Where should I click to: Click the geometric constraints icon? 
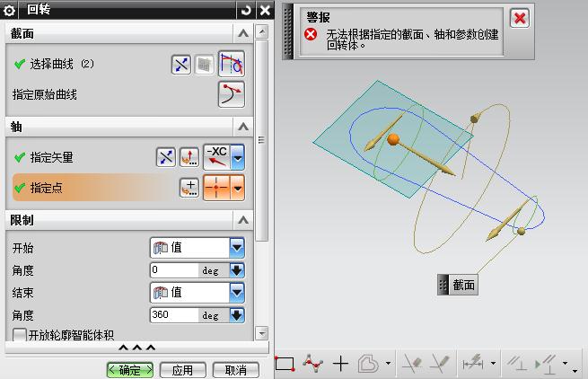[517, 363]
